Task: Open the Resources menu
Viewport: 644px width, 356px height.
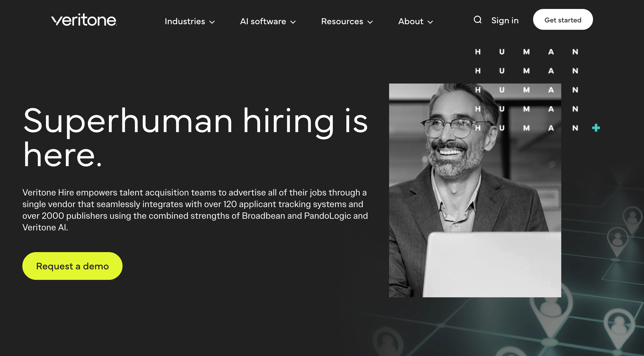Action: coord(347,21)
